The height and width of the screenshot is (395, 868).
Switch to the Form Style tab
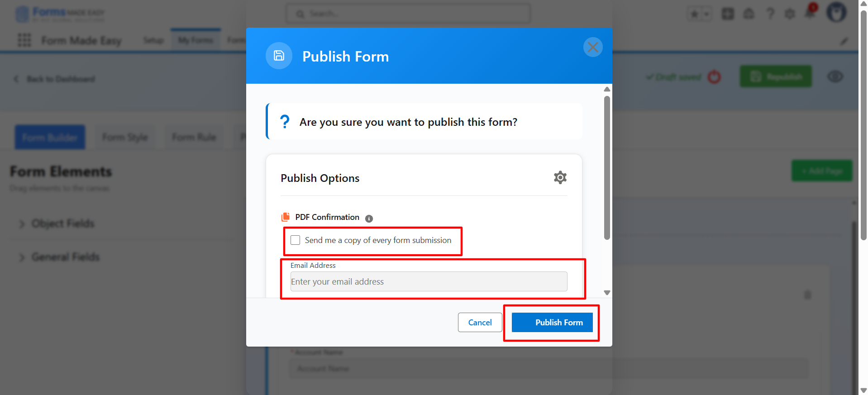pyautogui.click(x=125, y=137)
